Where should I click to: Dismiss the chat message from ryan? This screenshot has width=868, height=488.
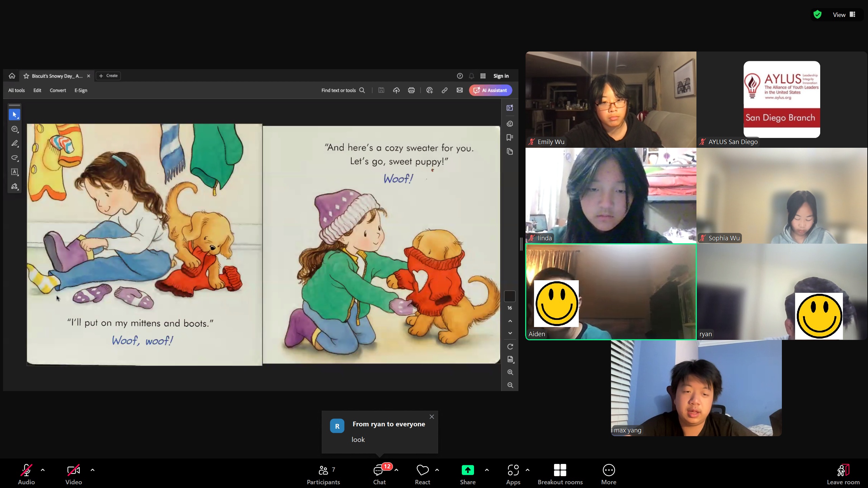click(x=432, y=417)
